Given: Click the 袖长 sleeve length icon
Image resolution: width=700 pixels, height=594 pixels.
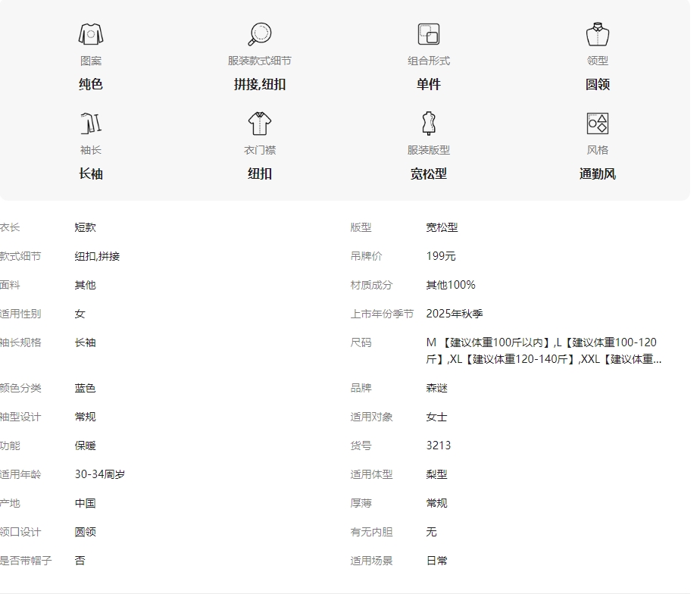Looking at the screenshot, I should [x=91, y=123].
